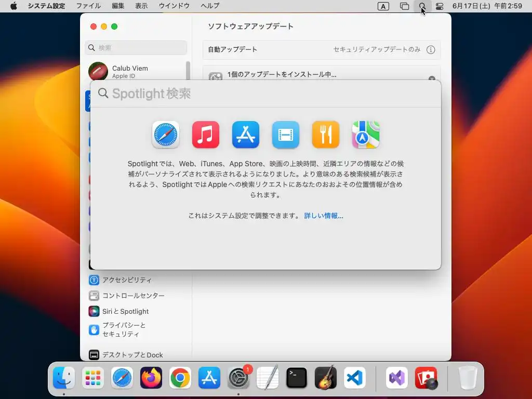
Task: Open GarageBand from the Dock
Action: pyautogui.click(x=326, y=378)
